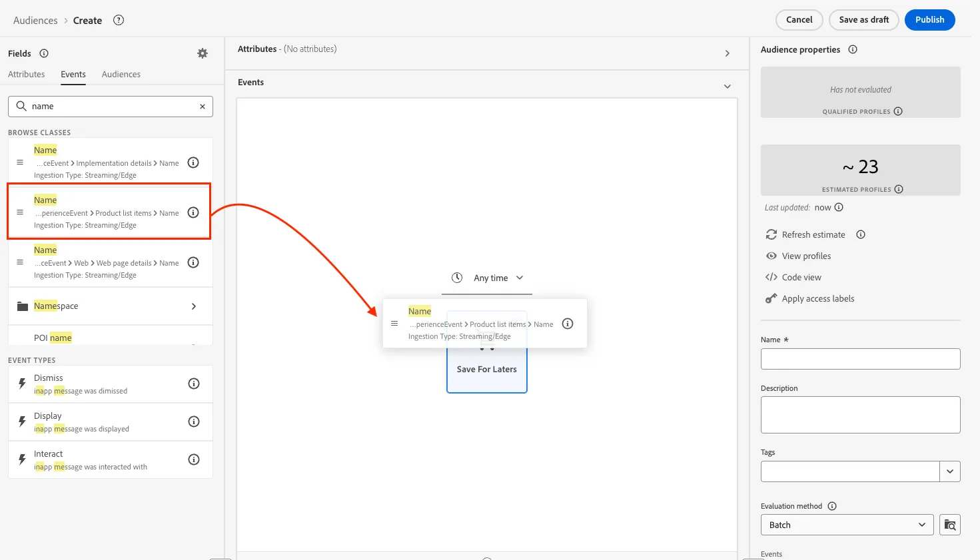Clear the name search field
This screenshot has height=560, width=980.
203,107
